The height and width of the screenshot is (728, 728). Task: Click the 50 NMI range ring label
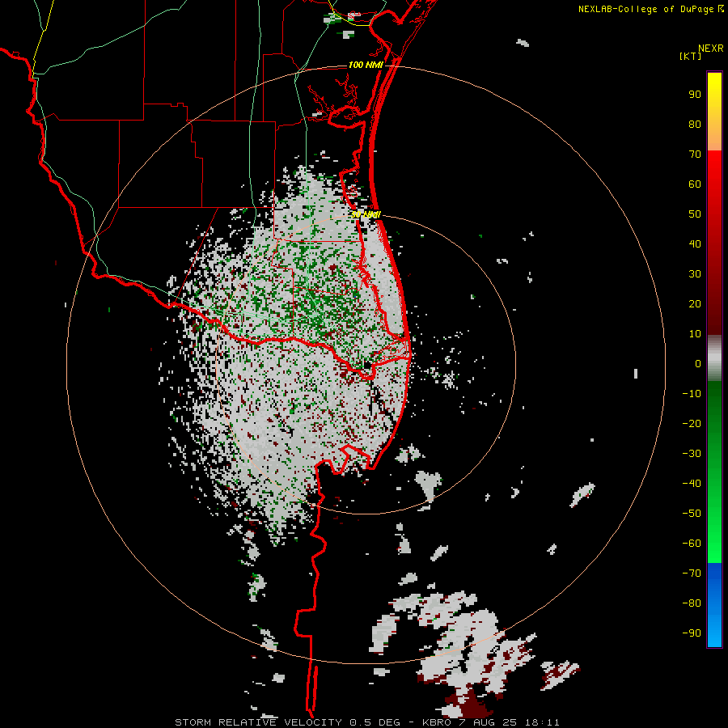coord(366,214)
